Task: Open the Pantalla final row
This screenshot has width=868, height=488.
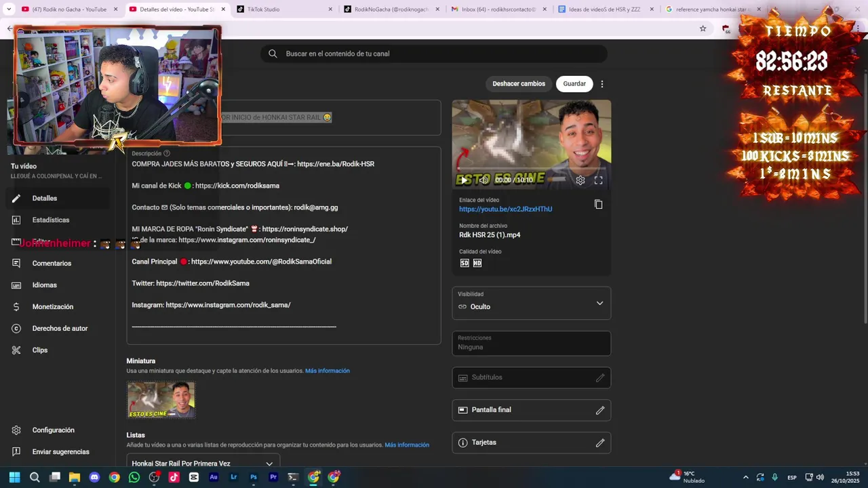Action: [532, 410]
